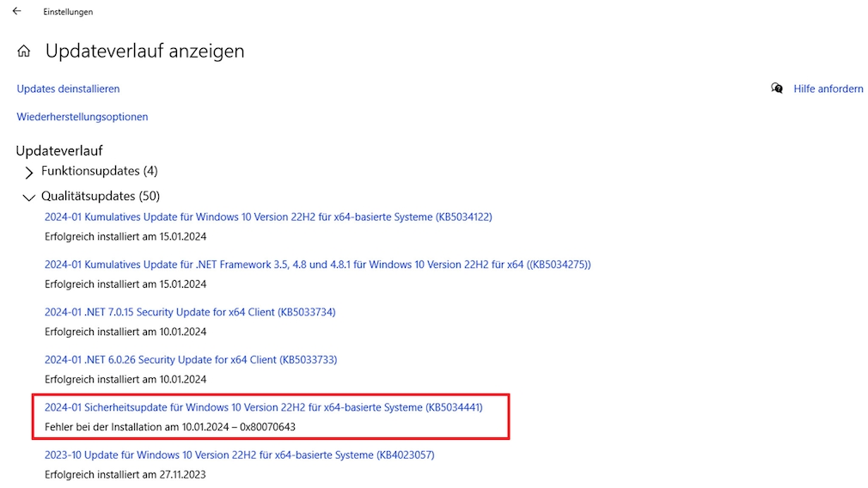
Task: Open the KB5034122 cumulative update link
Action: pos(268,217)
